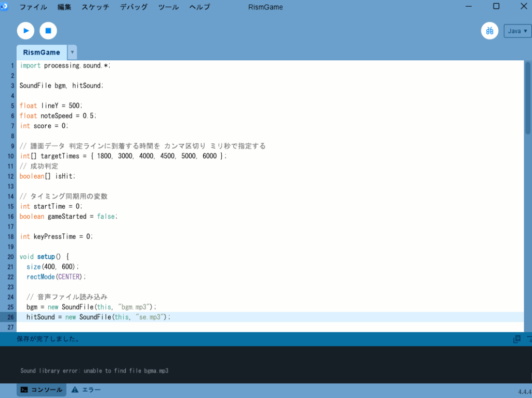Open the ヘルプ menu

199,7
